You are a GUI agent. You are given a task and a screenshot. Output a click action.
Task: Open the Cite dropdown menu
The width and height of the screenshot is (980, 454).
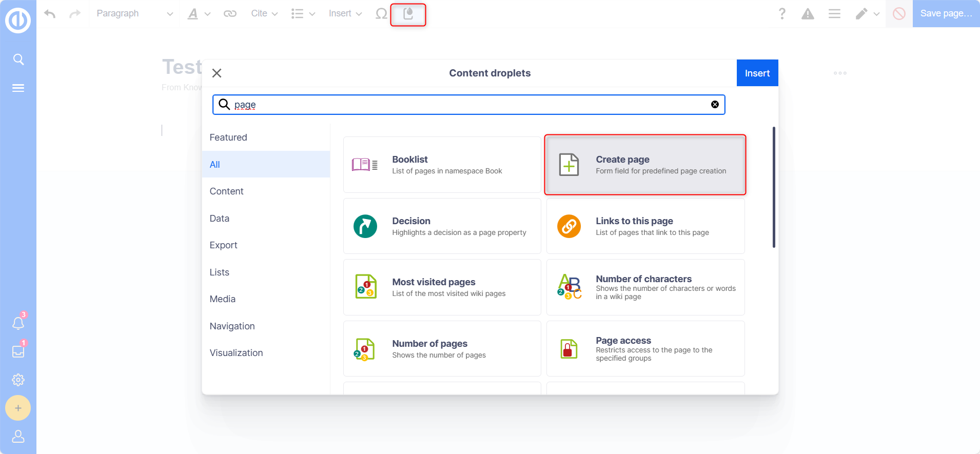click(264, 14)
